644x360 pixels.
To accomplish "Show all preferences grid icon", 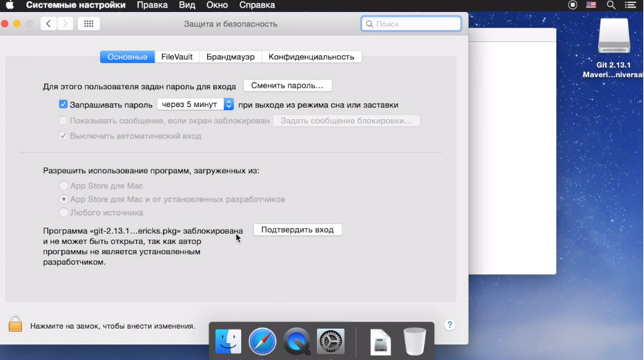I will tap(89, 24).
